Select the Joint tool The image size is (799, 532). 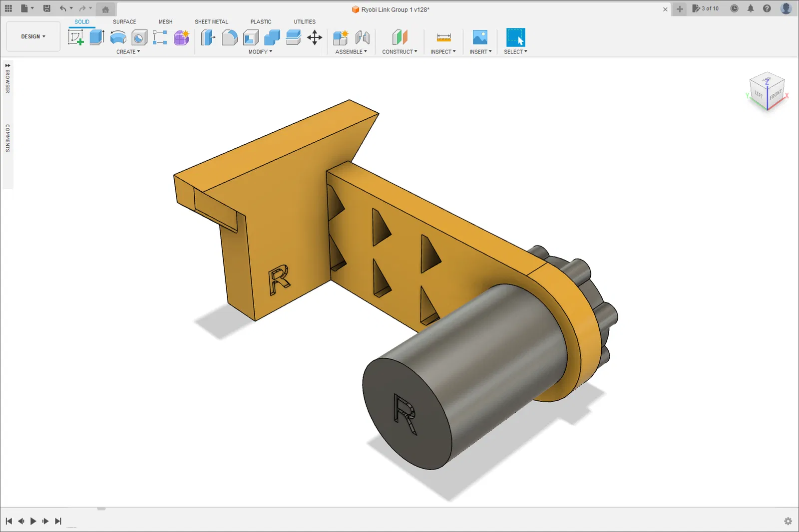click(363, 37)
